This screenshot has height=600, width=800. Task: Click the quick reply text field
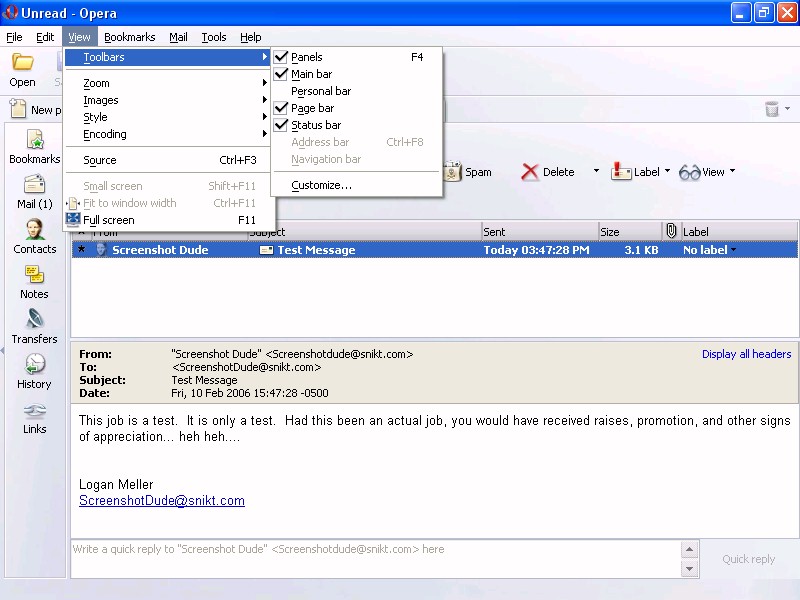click(375, 558)
